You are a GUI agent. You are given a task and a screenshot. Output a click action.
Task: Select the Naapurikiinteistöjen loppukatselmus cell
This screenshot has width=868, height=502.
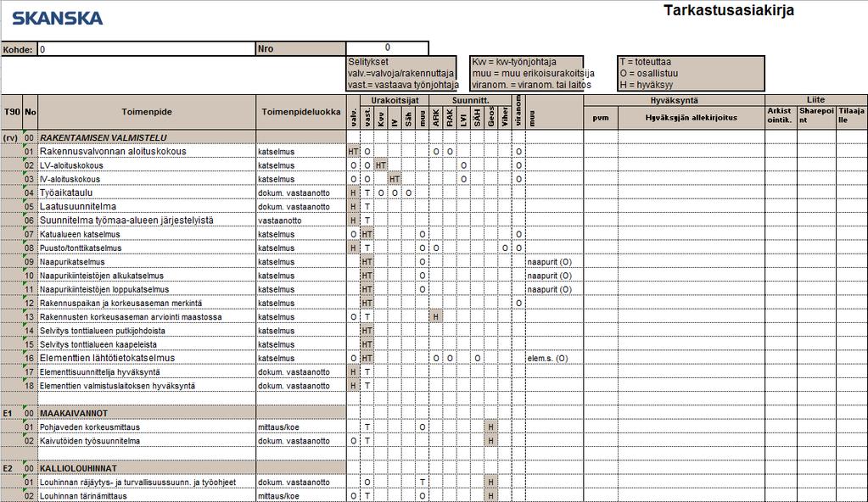pyautogui.click(x=147, y=289)
